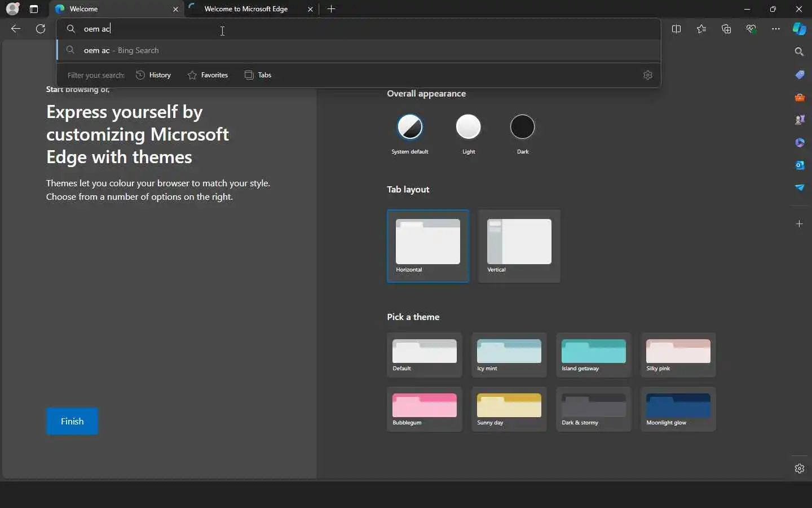This screenshot has height=508, width=812.
Task: Open Settings and more ellipsis menu
Action: coord(776,29)
